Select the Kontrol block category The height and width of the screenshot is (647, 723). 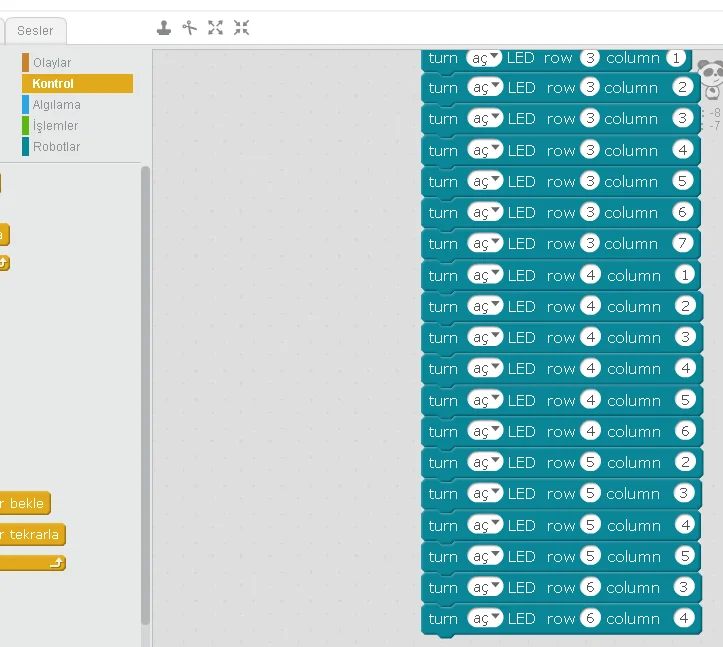coord(77,83)
